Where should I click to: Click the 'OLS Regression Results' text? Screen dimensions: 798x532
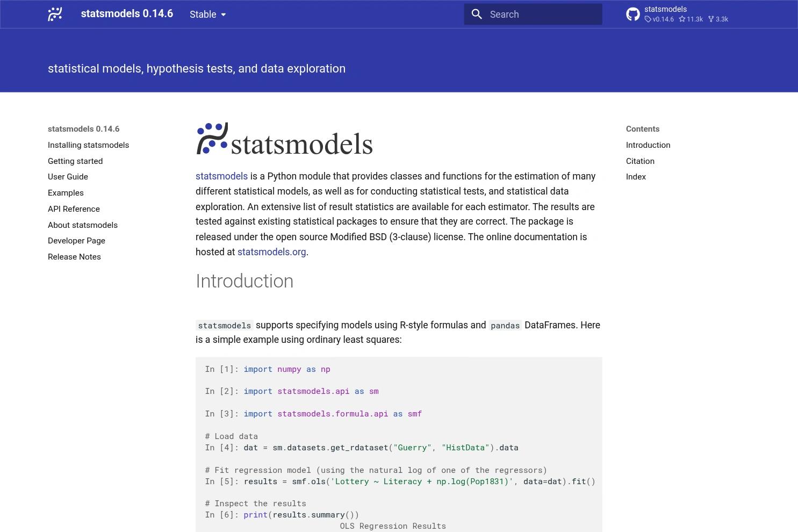tap(393, 526)
